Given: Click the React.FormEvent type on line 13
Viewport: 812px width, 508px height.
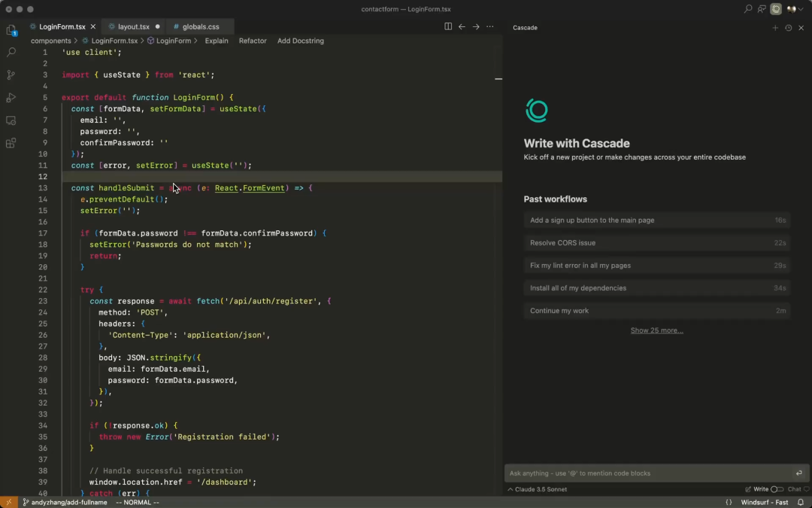Looking at the screenshot, I should (250, 187).
